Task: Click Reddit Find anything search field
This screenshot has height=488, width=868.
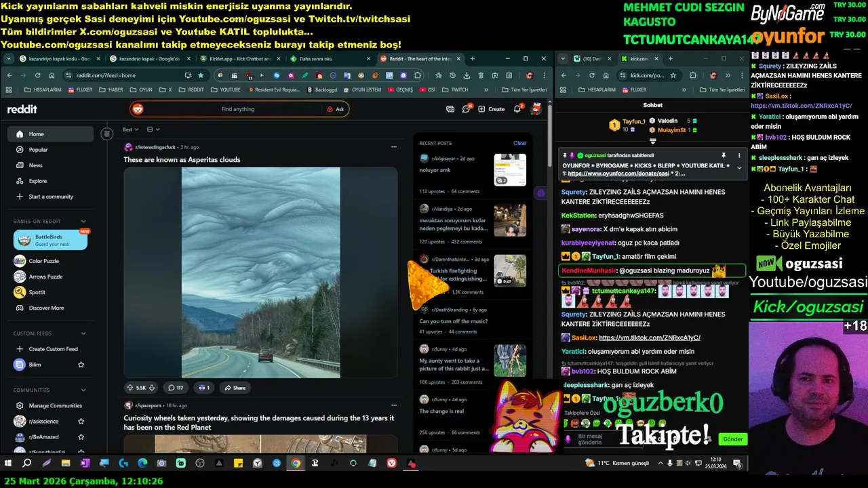Action: [237, 109]
